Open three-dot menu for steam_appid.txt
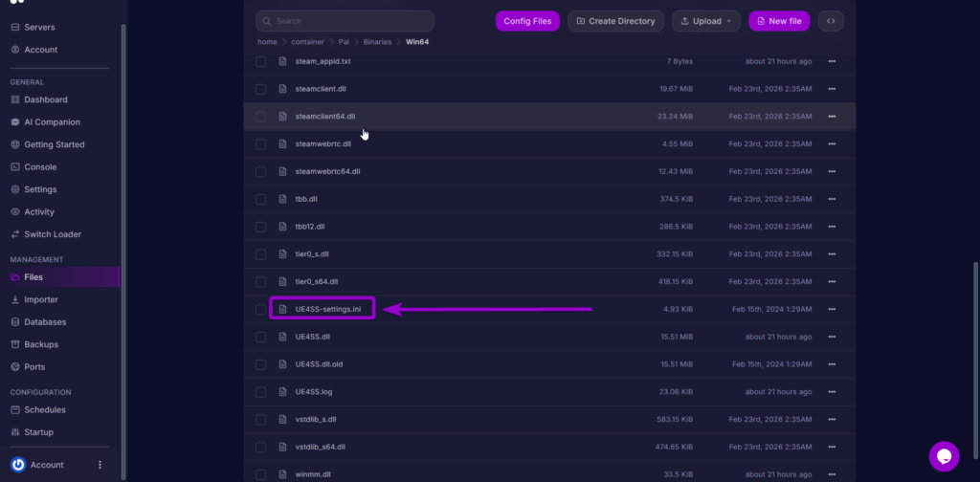 point(832,61)
